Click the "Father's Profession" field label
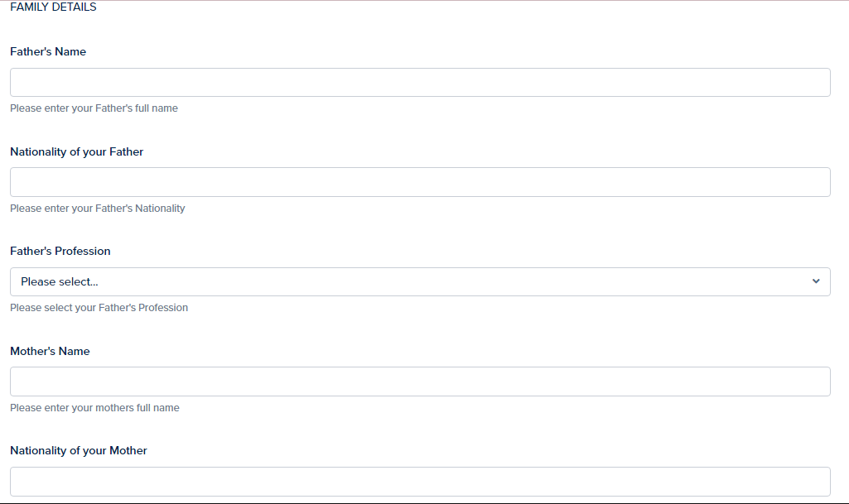 click(60, 251)
